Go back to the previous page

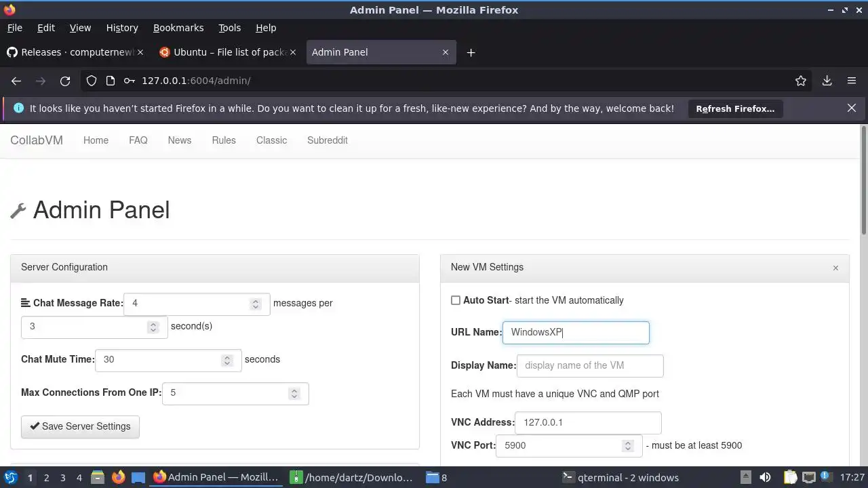click(x=16, y=81)
